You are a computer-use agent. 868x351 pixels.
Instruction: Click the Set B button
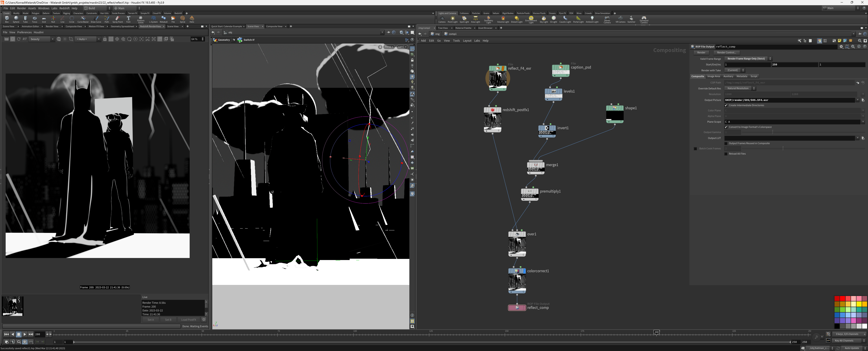168,320
